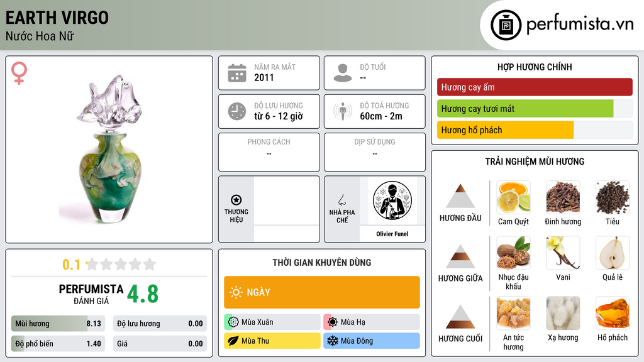644x362 pixels.
Task: Click the Olivier Funel name label
Action: 392,234
